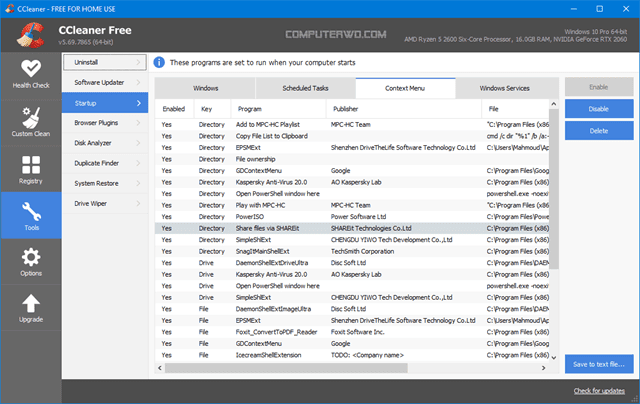
Task: Click the chevron next to Drive Wiper
Action: click(x=138, y=203)
